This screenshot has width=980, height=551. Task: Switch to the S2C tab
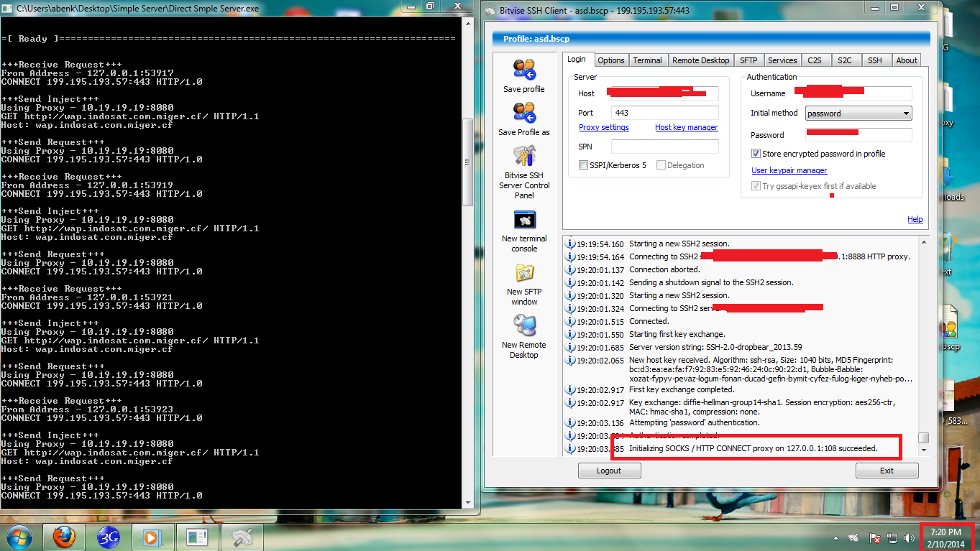point(845,60)
